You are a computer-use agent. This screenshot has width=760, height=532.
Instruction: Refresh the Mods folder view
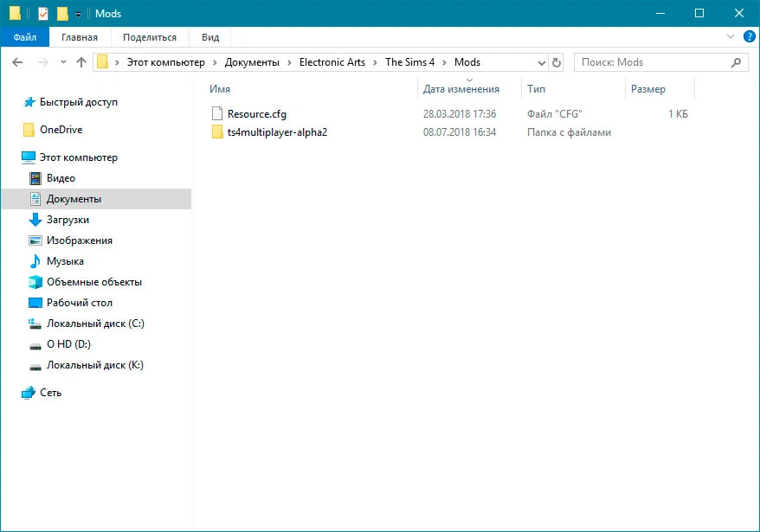(556, 62)
